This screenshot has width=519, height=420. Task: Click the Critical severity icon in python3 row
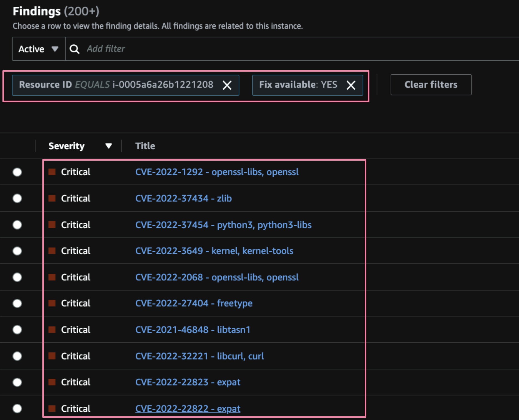tap(52, 225)
